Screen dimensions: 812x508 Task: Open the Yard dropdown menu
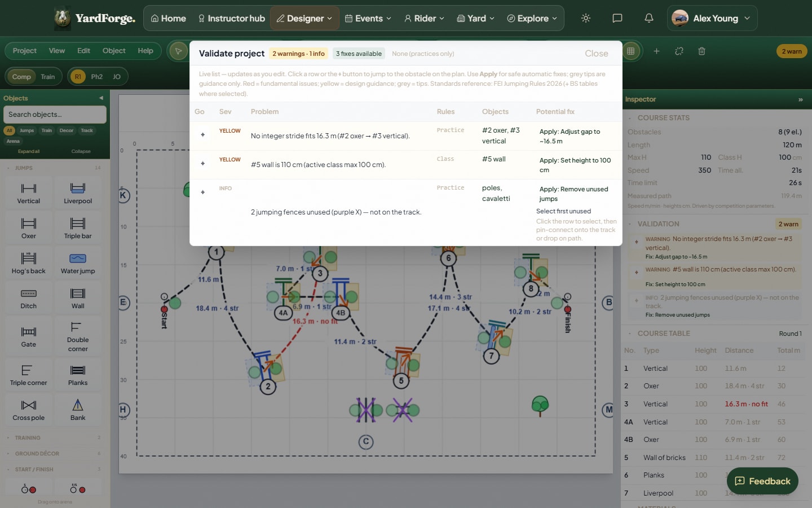point(475,18)
